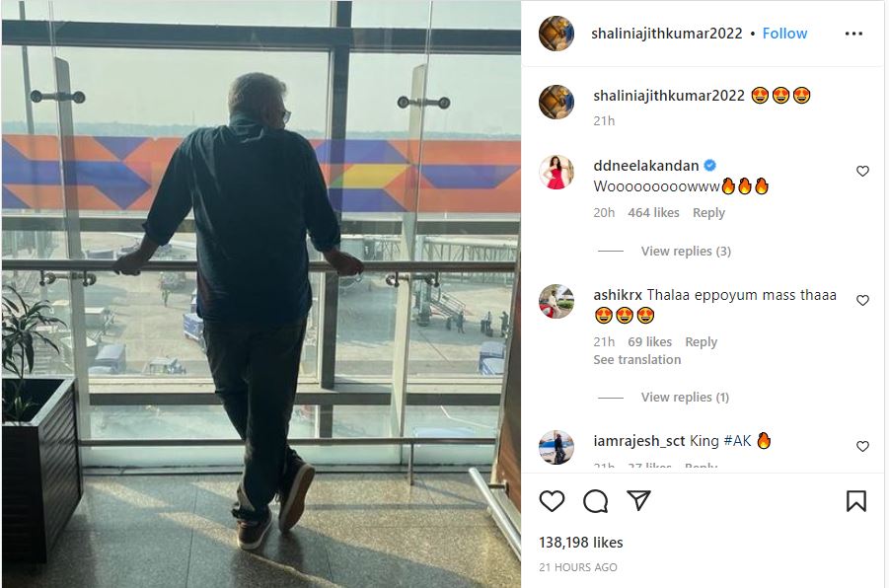Share the post via paper plane icon
Viewport: 889px width, 588px height.
tap(638, 500)
